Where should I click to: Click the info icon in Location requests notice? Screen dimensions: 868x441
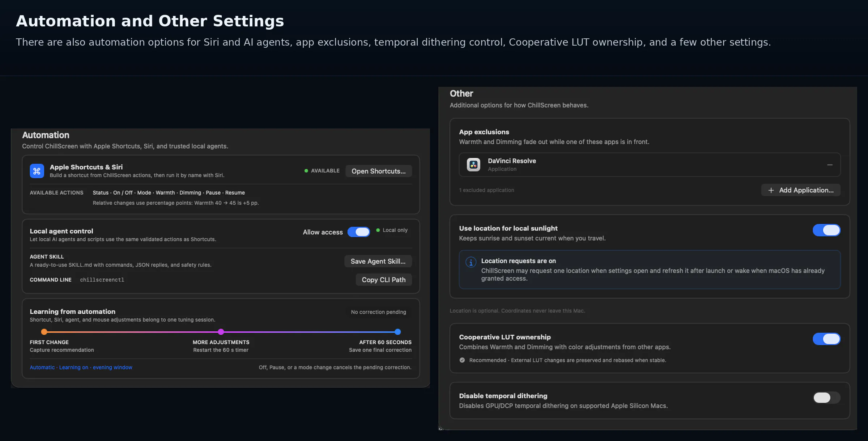[x=471, y=262]
